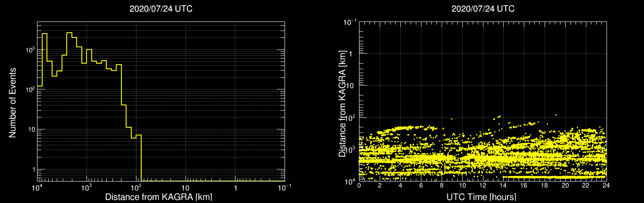Click histogram x-axis tick label 10
Screen dimensions: 644x203
[x=186, y=189]
